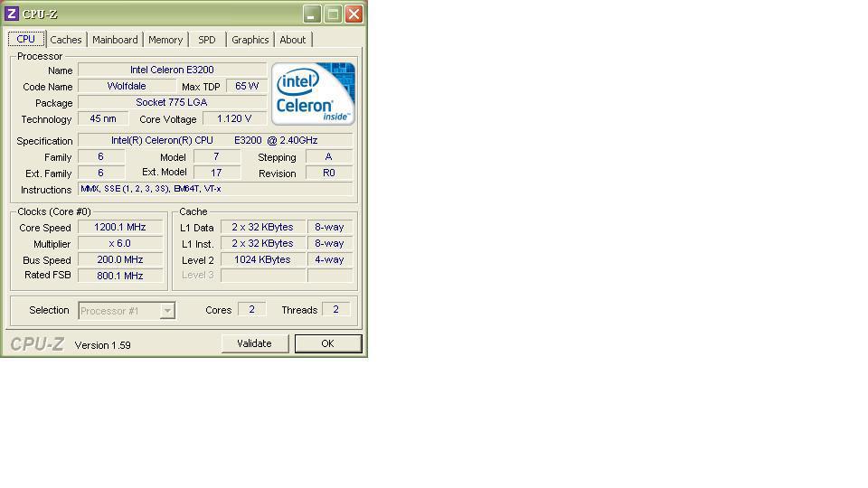Click the L1 Inst. 8-way associativity
Image resolution: width=868 pixels, height=488 pixels.
[x=330, y=243]
